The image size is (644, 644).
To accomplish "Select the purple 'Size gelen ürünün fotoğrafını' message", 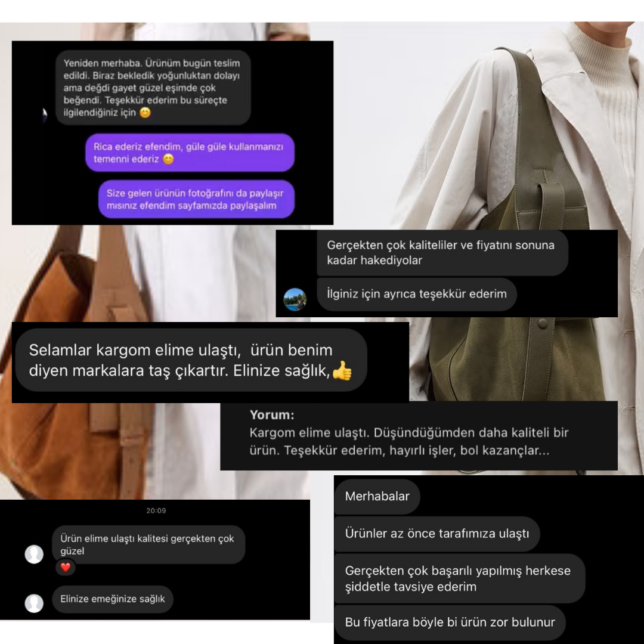I will pos(196,199).
